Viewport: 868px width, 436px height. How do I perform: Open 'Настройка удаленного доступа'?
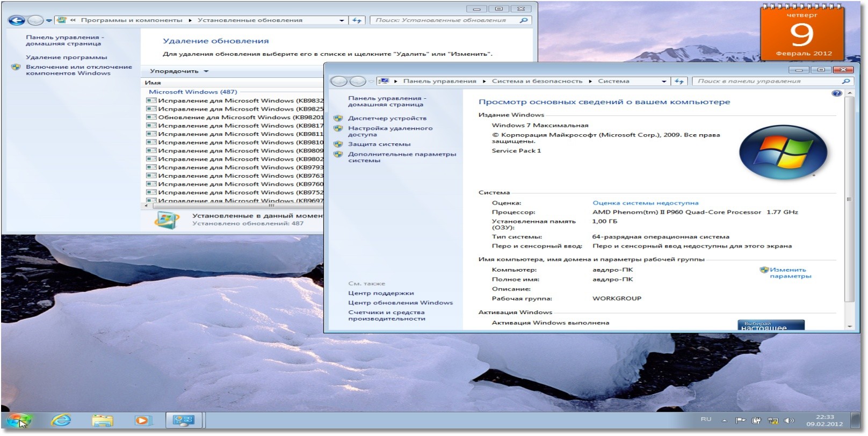[x=390, y=132]
